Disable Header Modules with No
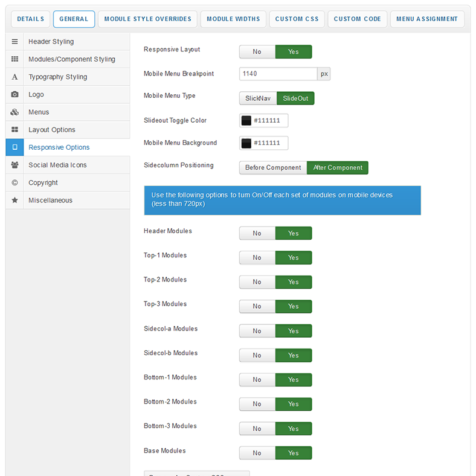 point(257,233)
